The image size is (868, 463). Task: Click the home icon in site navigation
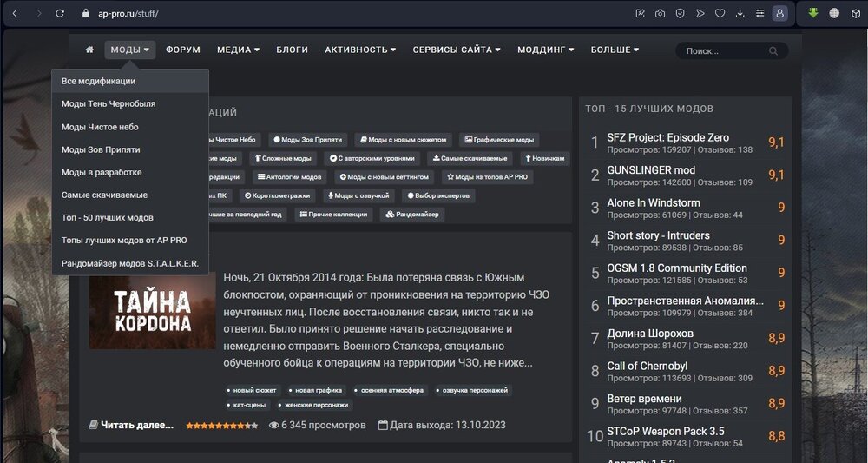tap(89, 50)
